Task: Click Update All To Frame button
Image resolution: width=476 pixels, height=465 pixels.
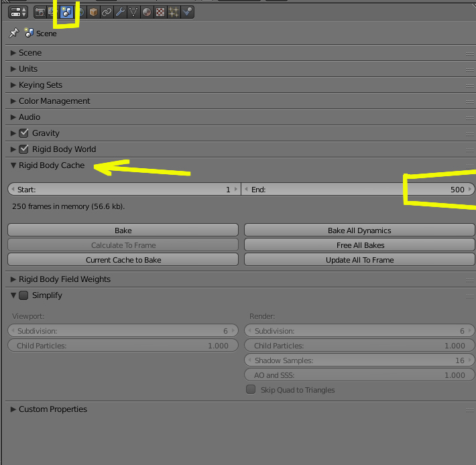Action: [x=359, y=260]
